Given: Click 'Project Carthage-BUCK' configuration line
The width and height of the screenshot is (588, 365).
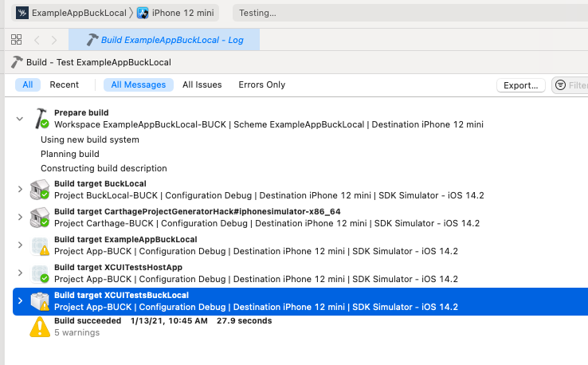Looking at the screenshot, I should pos(267,223).
